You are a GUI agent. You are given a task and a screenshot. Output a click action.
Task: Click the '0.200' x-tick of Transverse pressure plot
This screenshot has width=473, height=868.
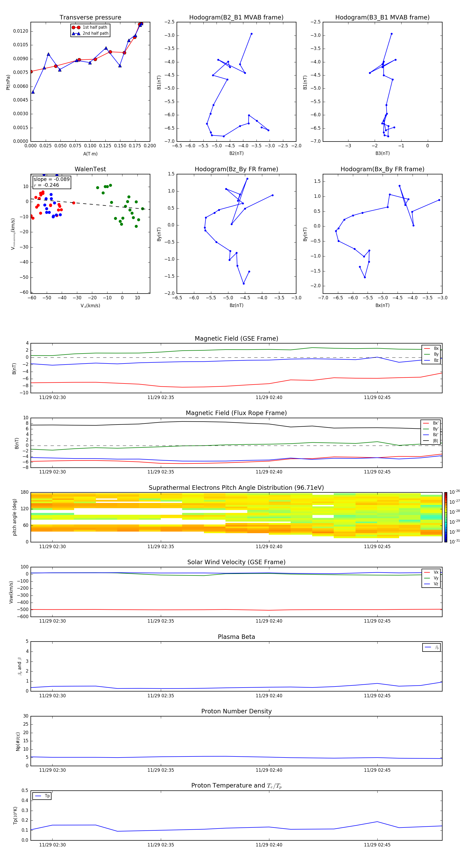150,146
